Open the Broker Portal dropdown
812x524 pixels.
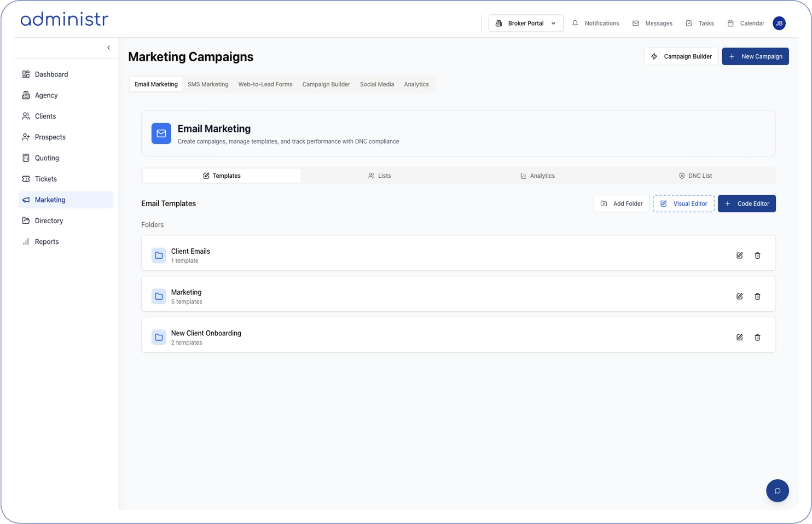tap(525, 24)
